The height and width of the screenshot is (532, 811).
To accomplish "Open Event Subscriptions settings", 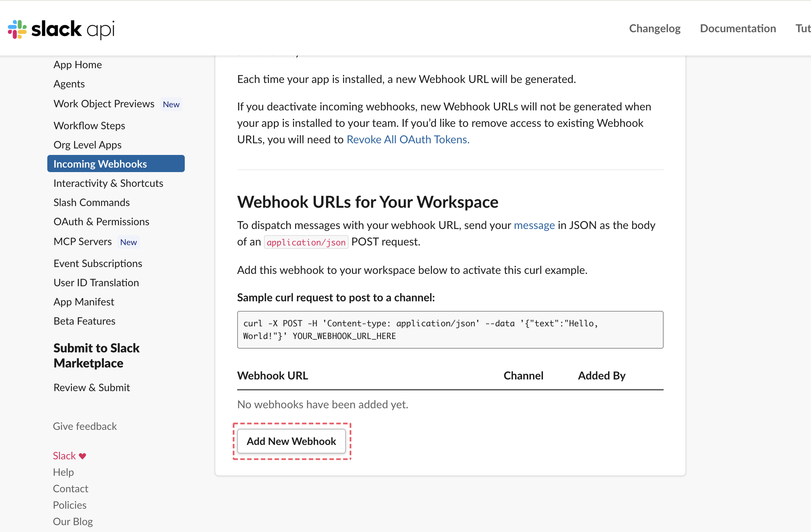I will (98, 263).
